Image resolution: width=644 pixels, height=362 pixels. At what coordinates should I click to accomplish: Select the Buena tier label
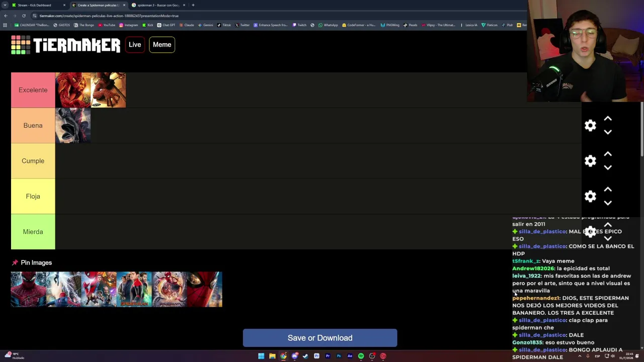(x=33, y=125)
